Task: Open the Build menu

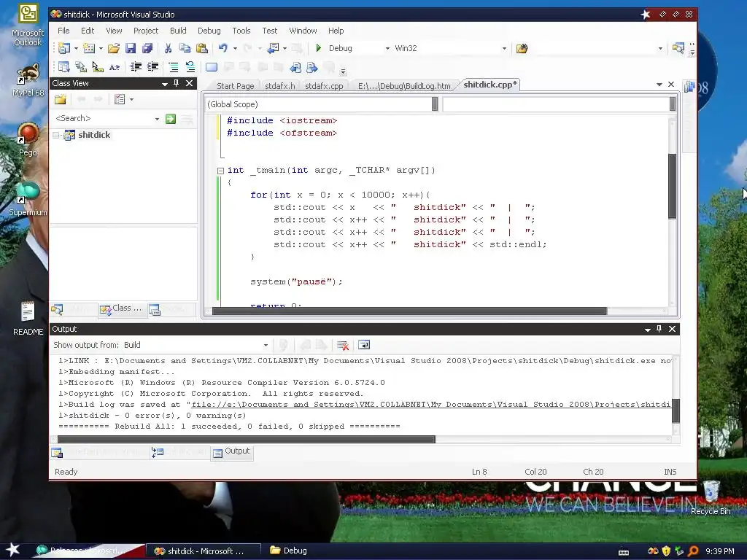Action: [x=178, y=31]
